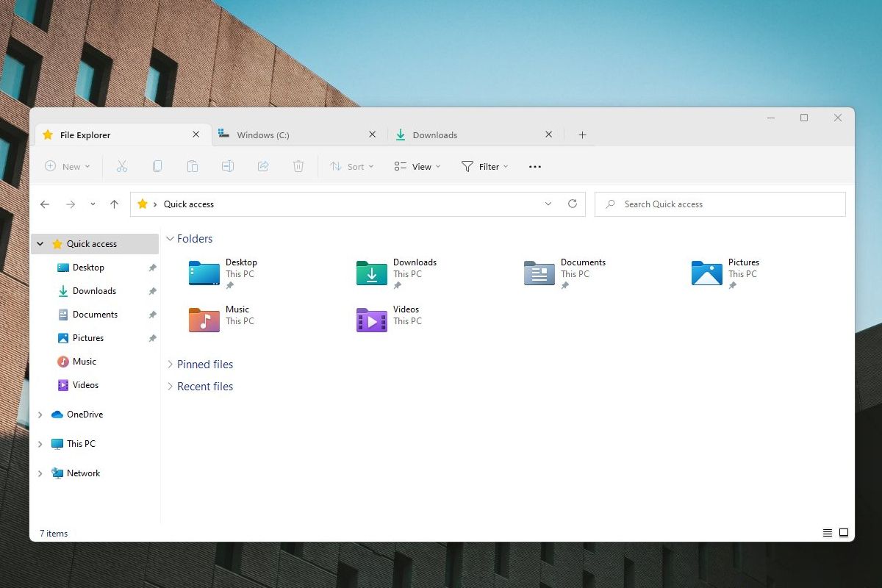Viewport: 882px width, 588px height.
Task: Add a new tab with plus button
Action: [x=582, y=135]
